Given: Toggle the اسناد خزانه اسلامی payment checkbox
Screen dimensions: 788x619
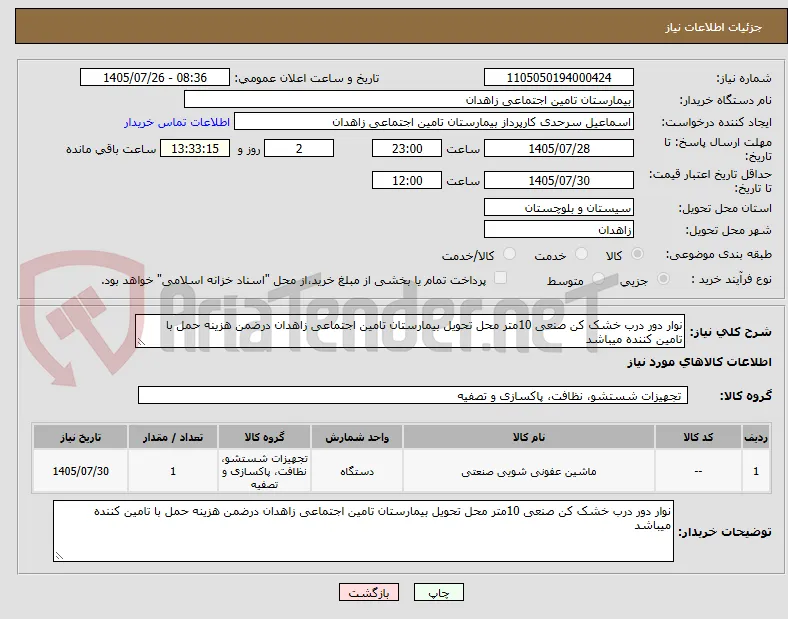Looking at the screenshot, I should point(500,278).
